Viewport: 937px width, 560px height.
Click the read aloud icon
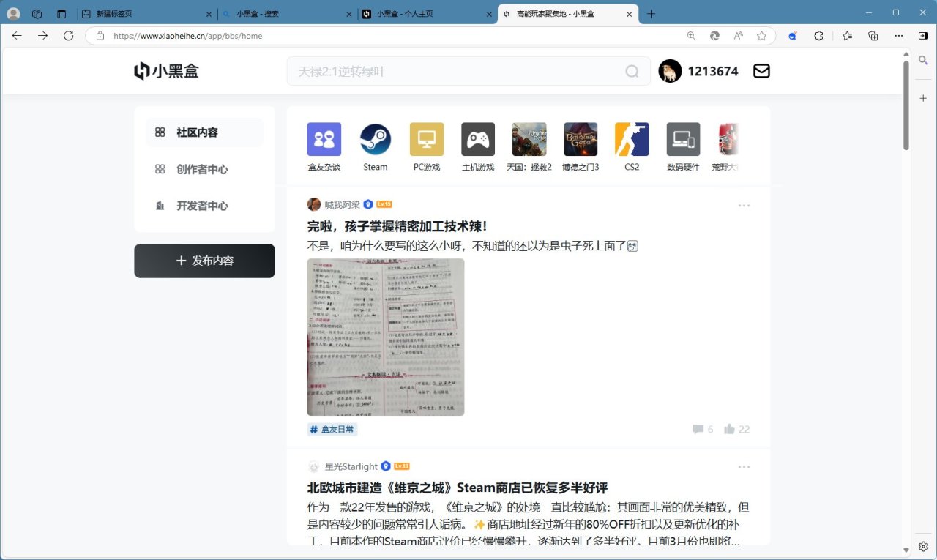point(738,35)
